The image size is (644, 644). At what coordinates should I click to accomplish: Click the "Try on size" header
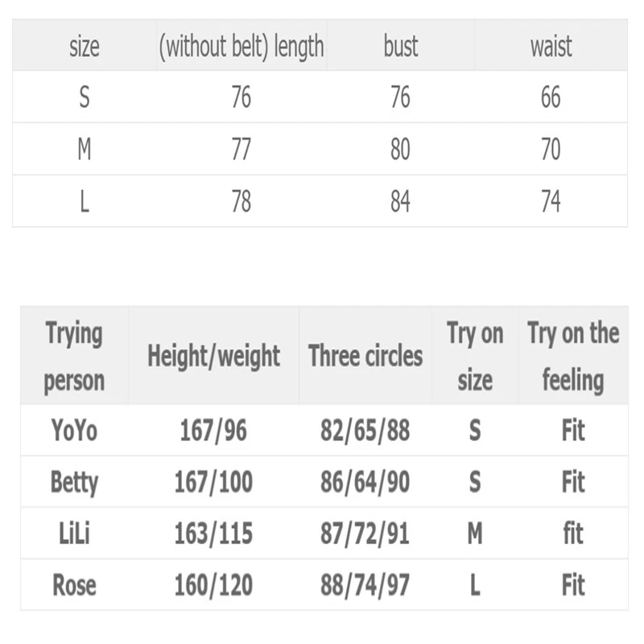click(x=475, y=356)
